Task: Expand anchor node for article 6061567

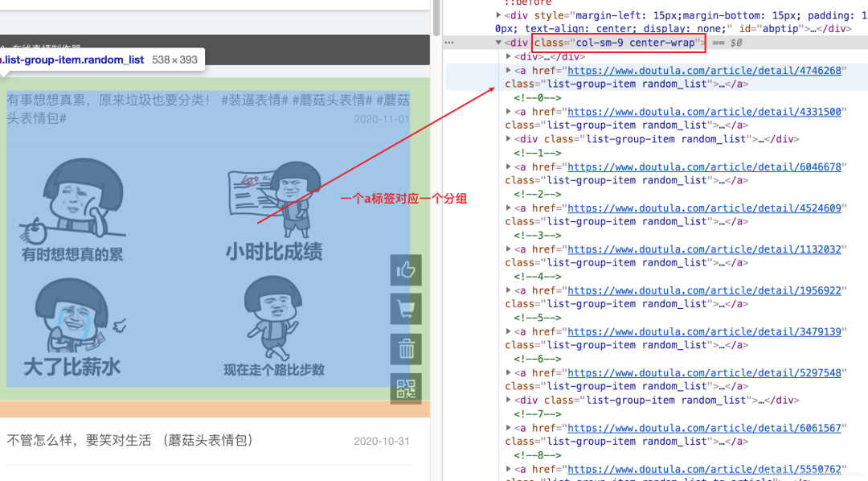Action: pyautogui.click(x=508, y=428)
